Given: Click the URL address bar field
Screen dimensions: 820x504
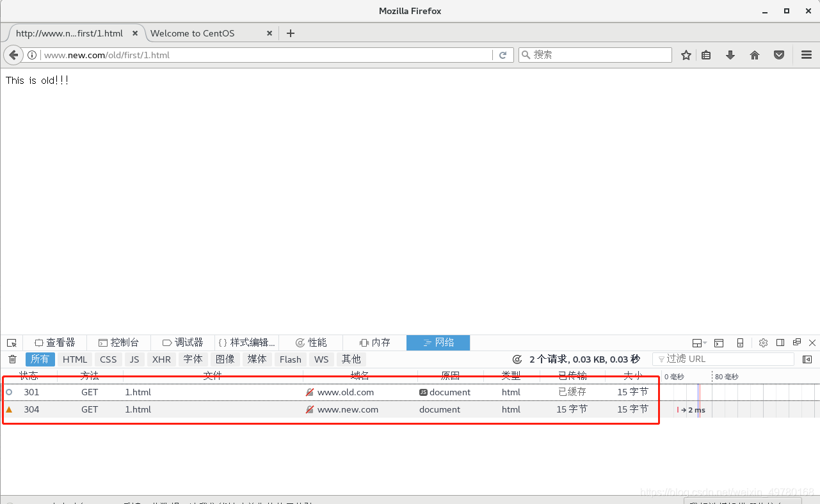Looking at the screenshot, I should [266, 55].
